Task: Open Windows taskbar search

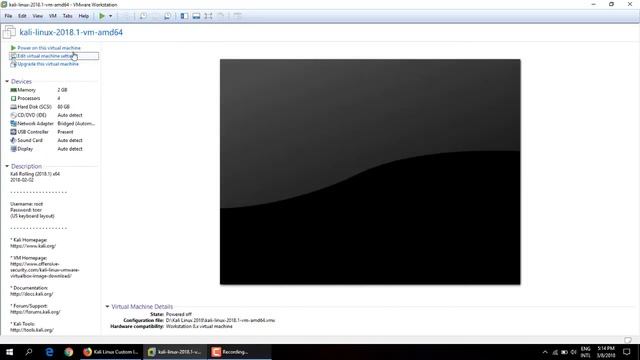Action: pos(29,352)
